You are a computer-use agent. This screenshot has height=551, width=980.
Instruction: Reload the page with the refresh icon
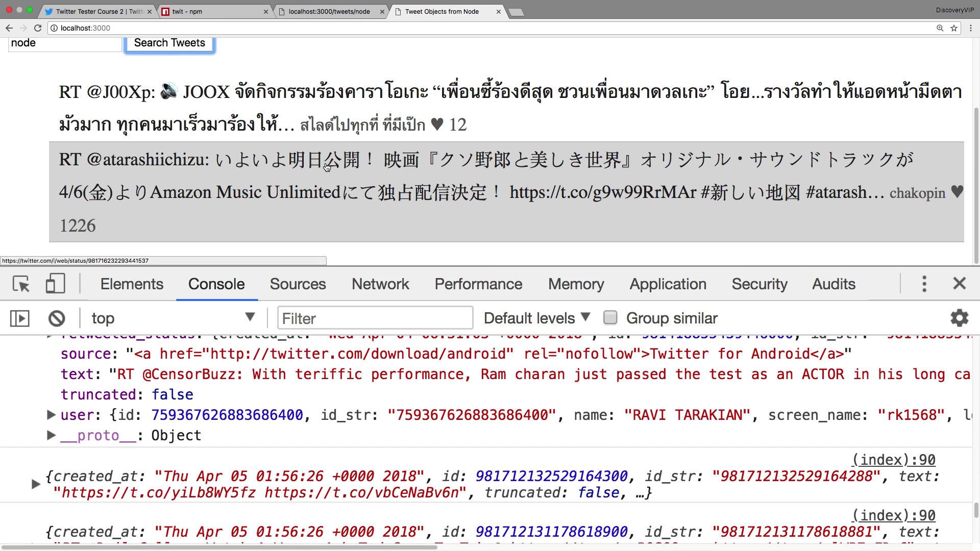click(x=38, y=28)
